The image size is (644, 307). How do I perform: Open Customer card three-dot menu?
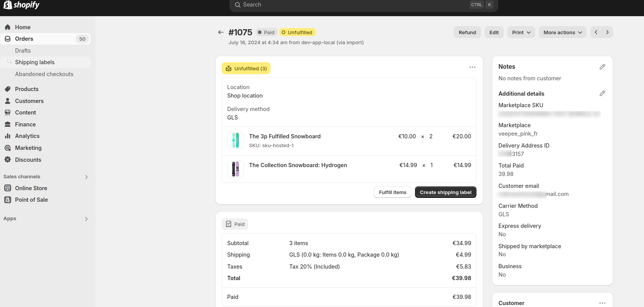[602, 303]
